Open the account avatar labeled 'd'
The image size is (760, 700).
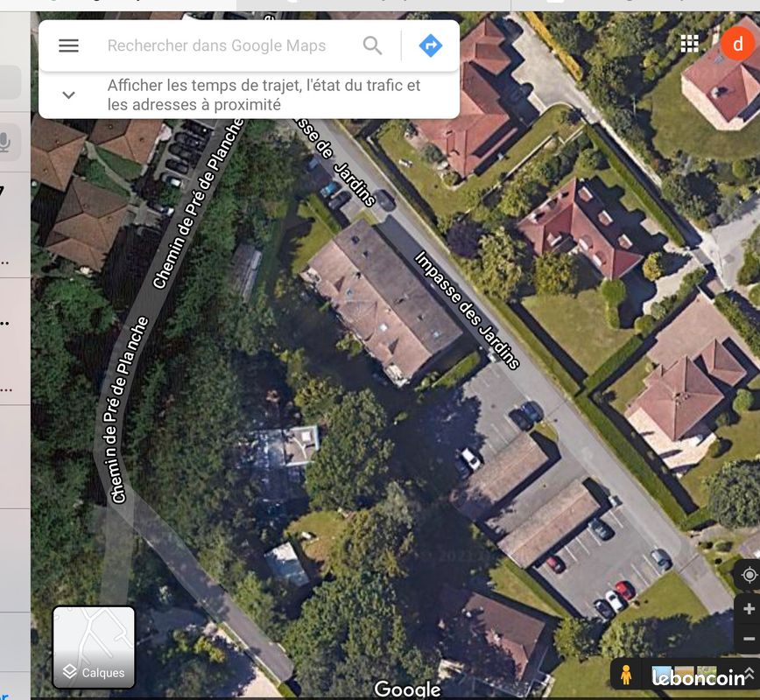[x=737, y=44]
